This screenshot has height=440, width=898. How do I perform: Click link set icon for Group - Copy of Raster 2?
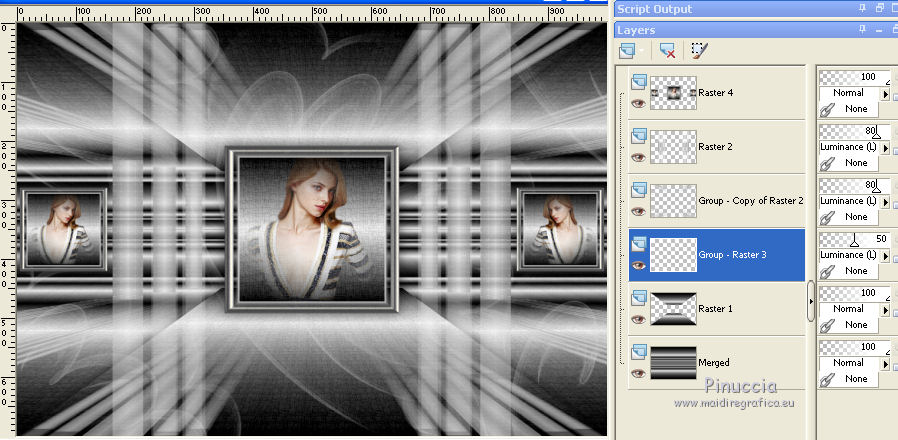tap(826, 217)
